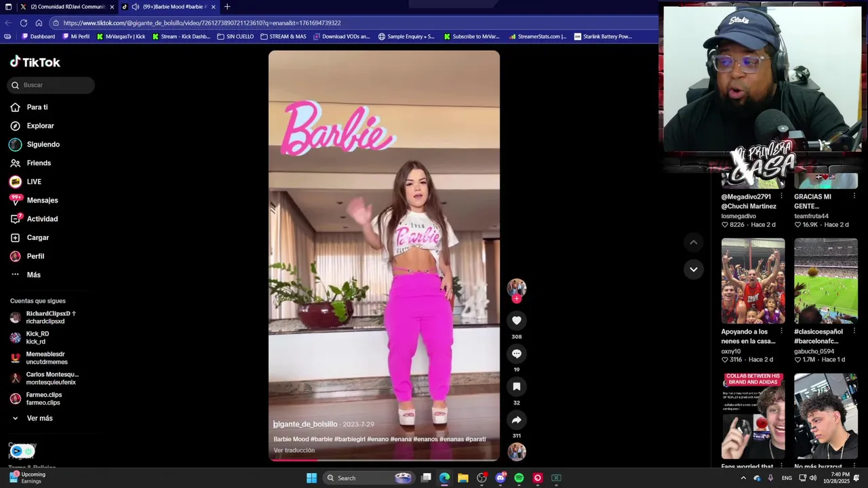
Task: Open MrVargasTv | Kick bookmark
Action: pyautogui.click(x=121, y=37)
